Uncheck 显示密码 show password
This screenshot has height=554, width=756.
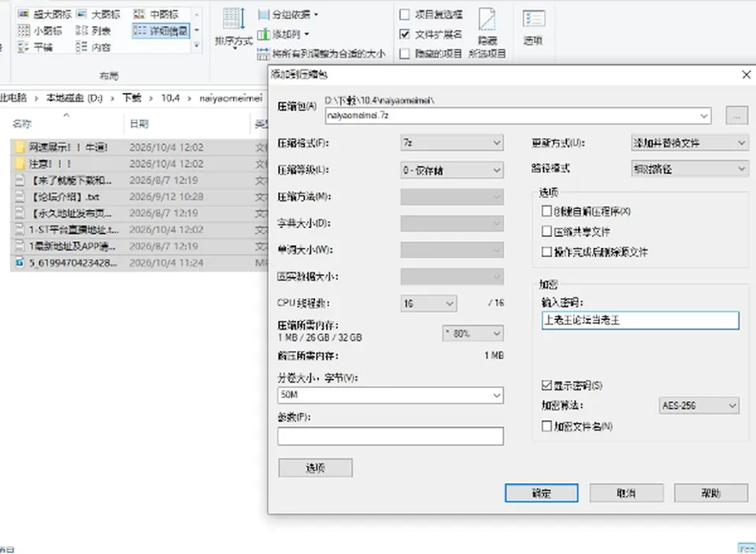pos(547,386)
